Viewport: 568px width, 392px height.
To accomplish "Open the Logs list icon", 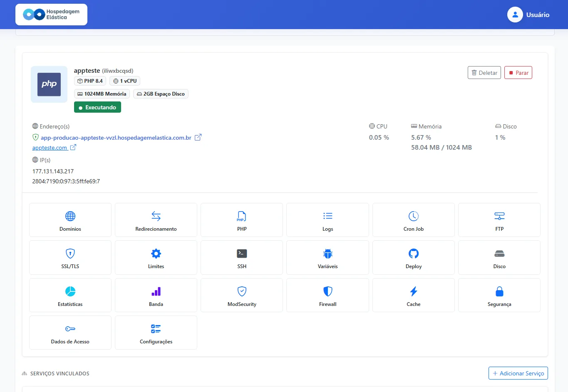I will click(x=328, y=216).
